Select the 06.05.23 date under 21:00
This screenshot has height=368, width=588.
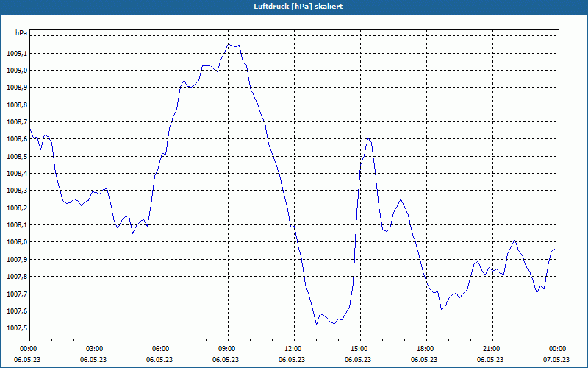click(490, 360)
